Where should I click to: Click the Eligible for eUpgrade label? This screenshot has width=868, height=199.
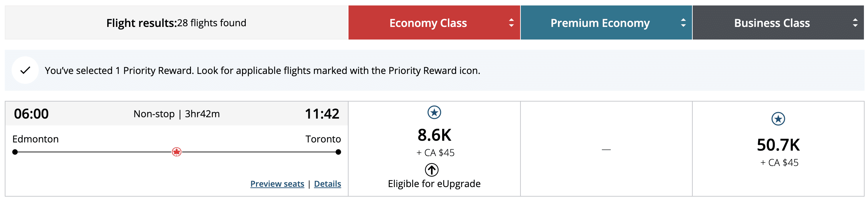coord(434,184)
